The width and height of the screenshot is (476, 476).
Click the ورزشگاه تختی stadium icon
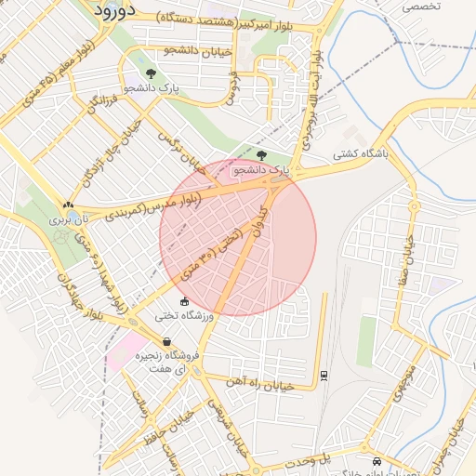(x=185, y=301)
